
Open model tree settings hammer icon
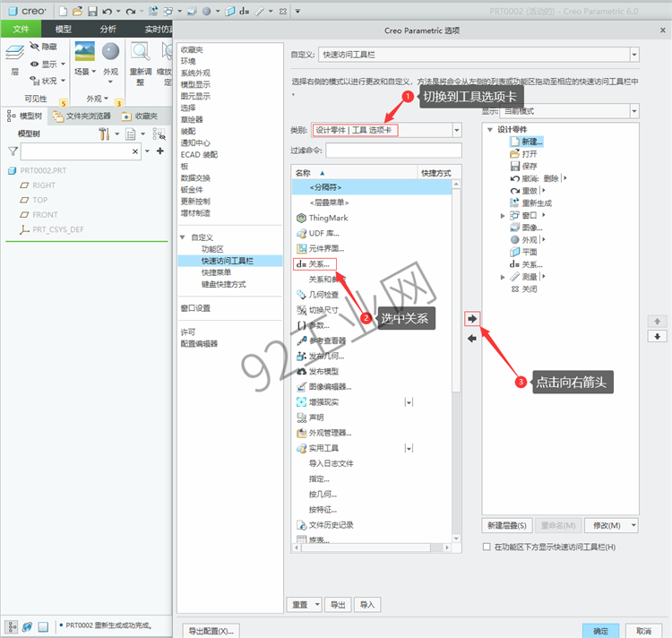104,134
